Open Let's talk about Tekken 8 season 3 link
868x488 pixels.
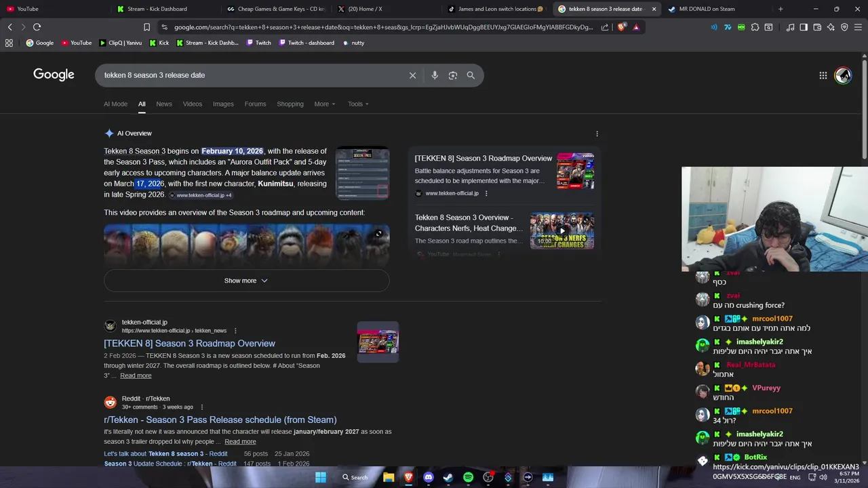point(166,453)
